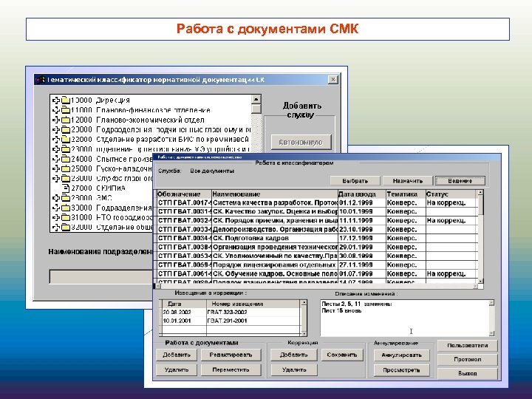Image resolution: width=532 pixels, height=399 pixels.
Task: Click Добавить under Работа с документами
Action: (177, 355)
